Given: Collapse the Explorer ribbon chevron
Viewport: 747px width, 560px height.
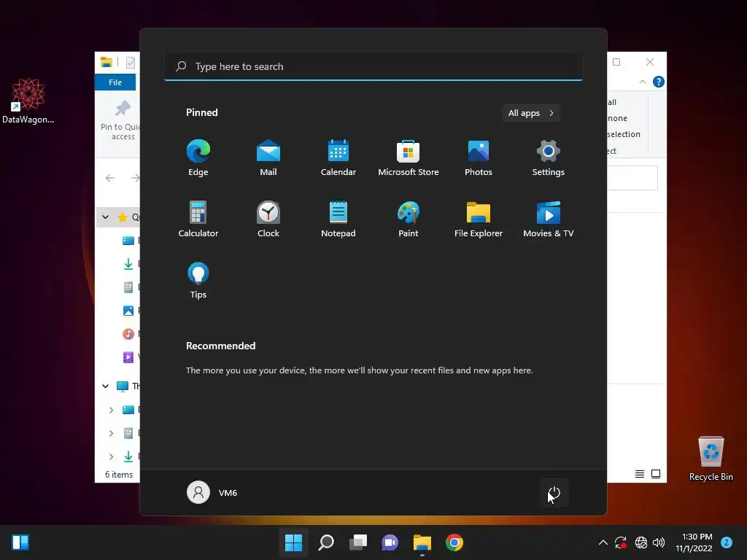Looking at the screenshot, I should coord(643,82).
